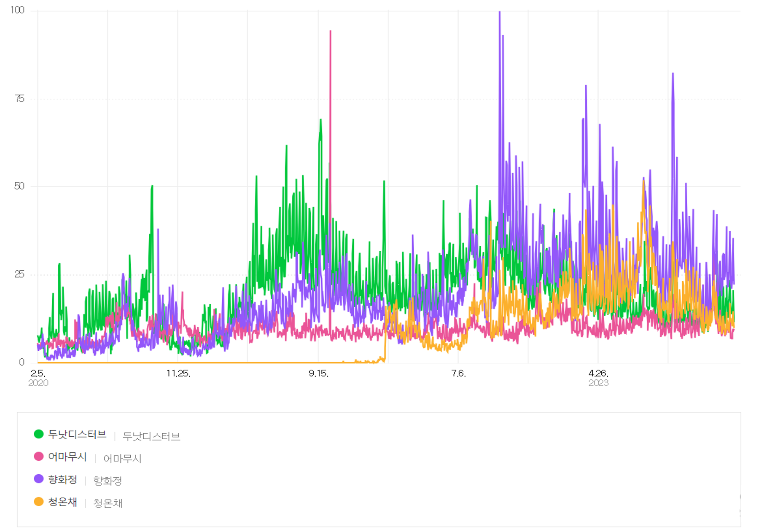Click the gray 청온채 keyword text
This screenshot has height=532, width=775.
coord(108,503)
